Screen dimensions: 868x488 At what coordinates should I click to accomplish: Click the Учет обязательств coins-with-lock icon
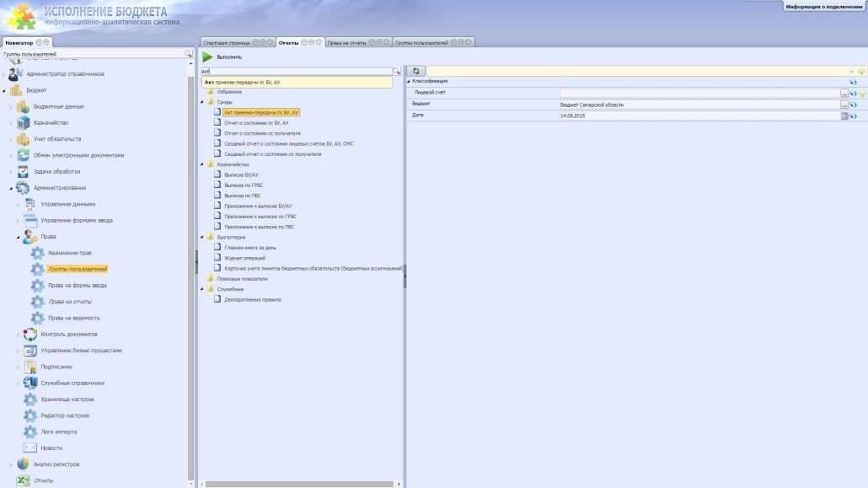[24, 139]
